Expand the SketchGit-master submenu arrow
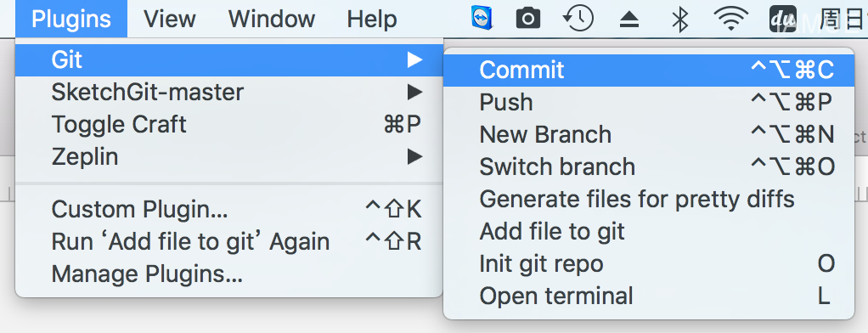868x333 pixels. pyautogui.click(x=414, y=92)
